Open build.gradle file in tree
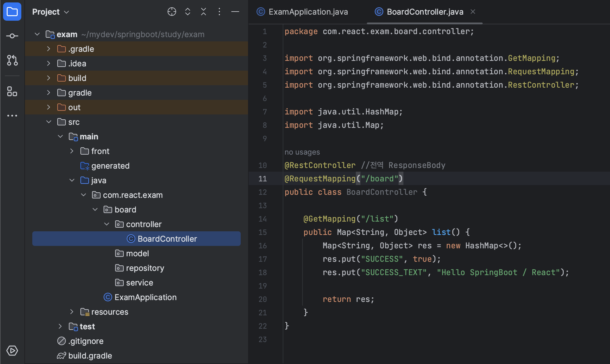 (90, 356)
